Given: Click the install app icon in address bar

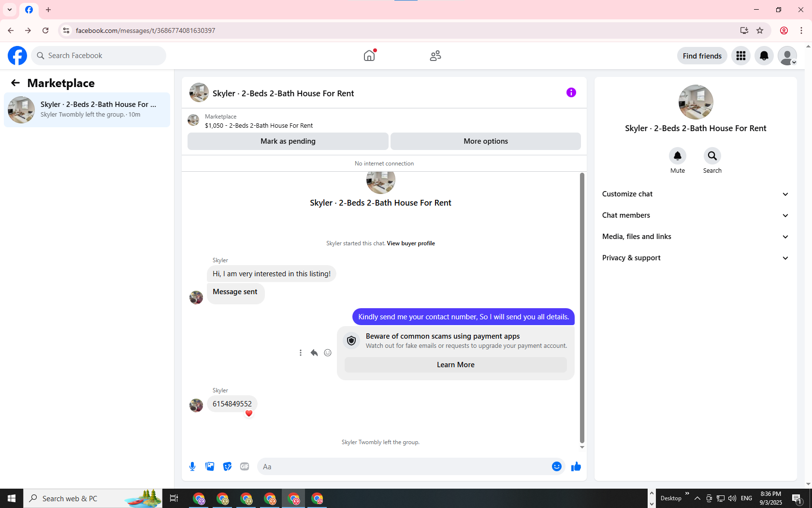Looking at the screenshot, I should (744, 30).
